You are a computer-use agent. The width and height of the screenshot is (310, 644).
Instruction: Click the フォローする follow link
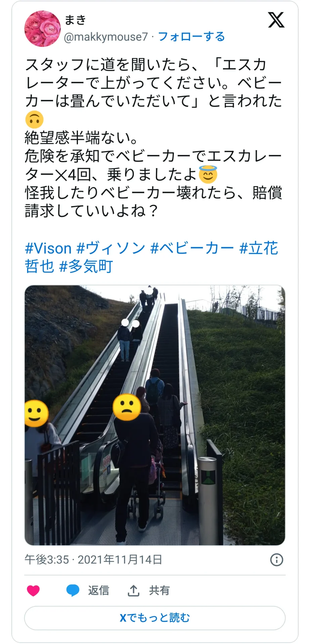click(191, 37)
